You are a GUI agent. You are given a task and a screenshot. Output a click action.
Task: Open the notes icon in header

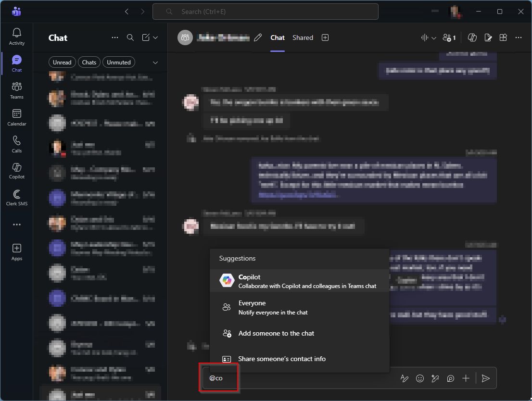pos(488,38)
